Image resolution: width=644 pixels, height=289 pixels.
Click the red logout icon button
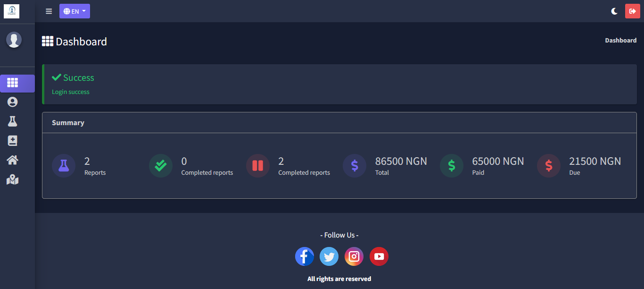pos(632,11)
